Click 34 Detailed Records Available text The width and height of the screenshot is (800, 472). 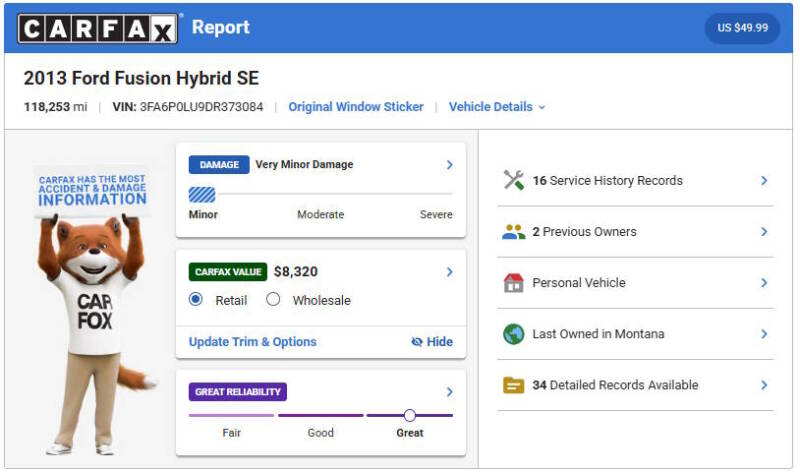[615, 385]
